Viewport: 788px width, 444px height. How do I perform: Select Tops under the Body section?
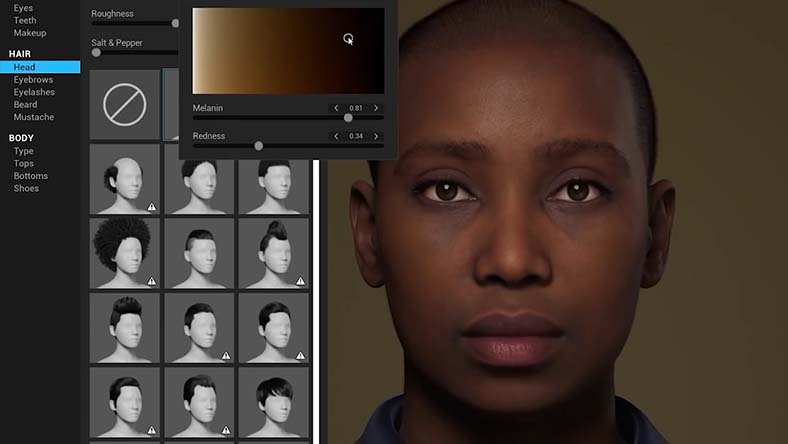click(23, 164)
